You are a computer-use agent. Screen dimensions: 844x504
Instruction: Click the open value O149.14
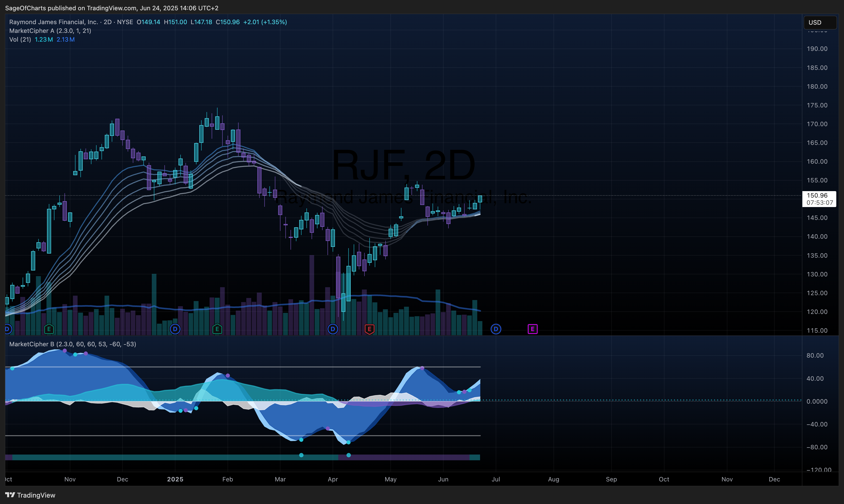pyautogui.click(x=148, y=22)
